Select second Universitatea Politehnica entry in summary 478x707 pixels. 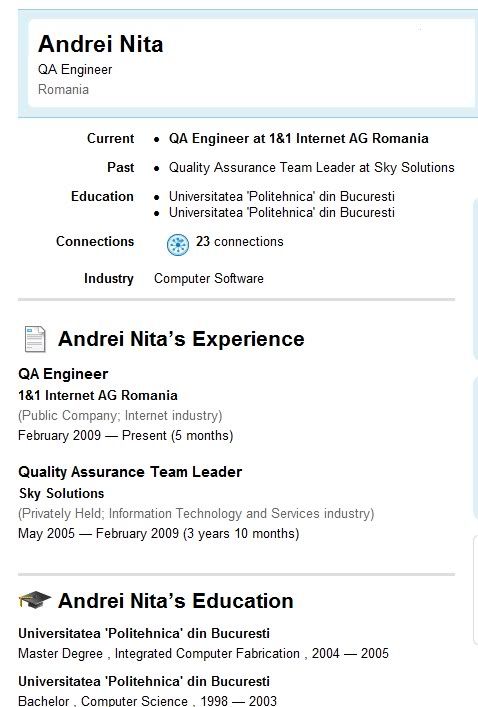[x=282, y=212]
